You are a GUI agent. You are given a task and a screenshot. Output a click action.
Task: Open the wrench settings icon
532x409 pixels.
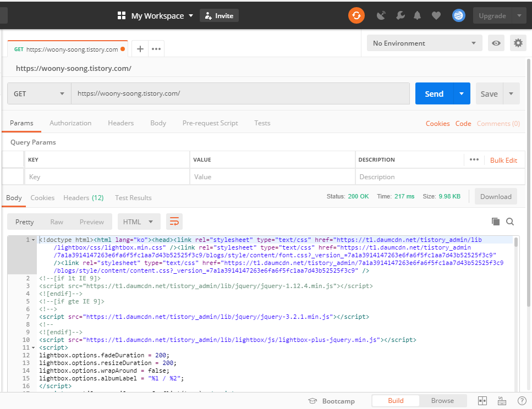(401, 15)
